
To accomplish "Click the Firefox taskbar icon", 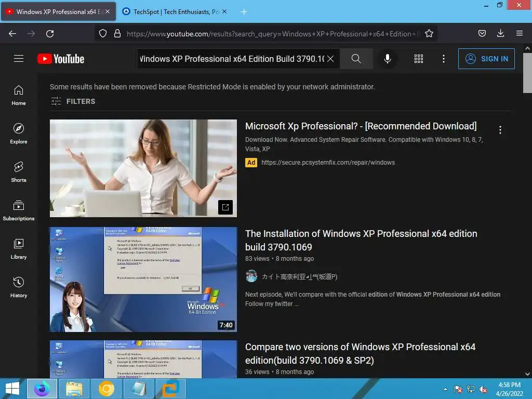I will point(43,389).
